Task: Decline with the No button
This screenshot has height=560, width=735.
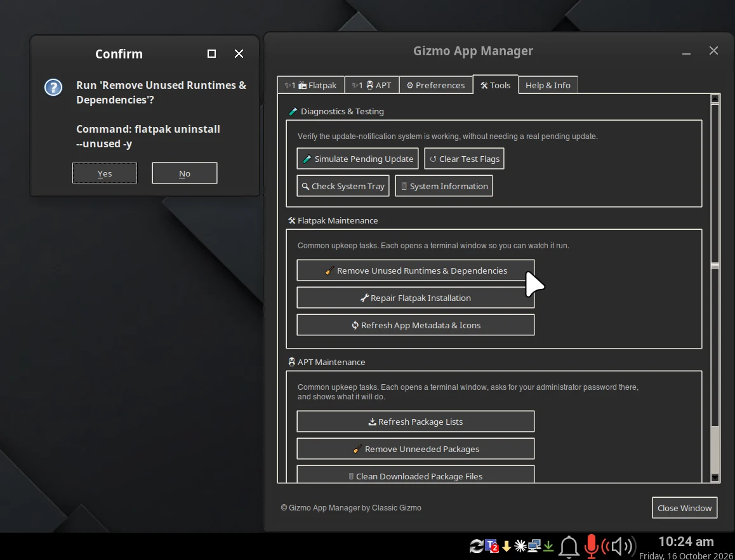Action: coord(184,173)
